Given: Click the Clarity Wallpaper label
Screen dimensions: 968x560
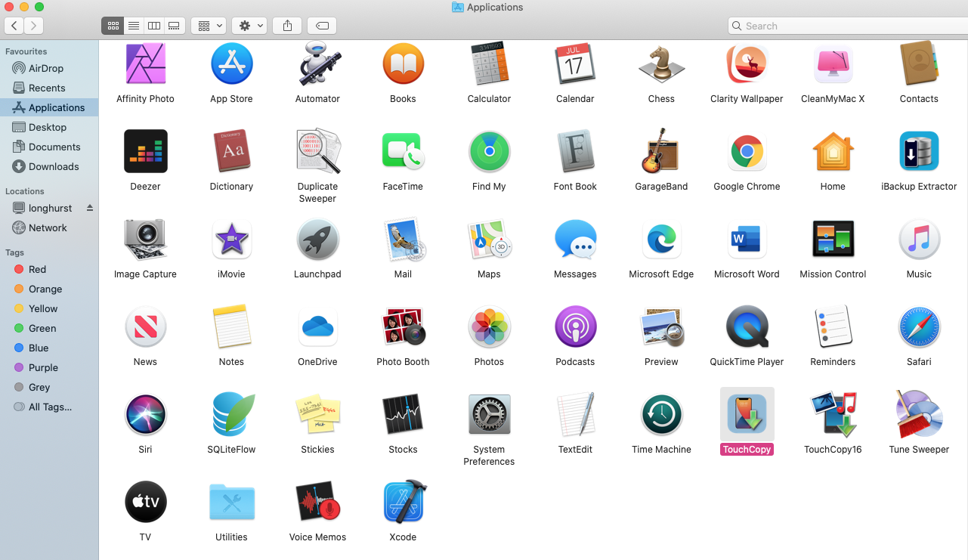Looking at the screenshot, I should [x=747, y=99].
